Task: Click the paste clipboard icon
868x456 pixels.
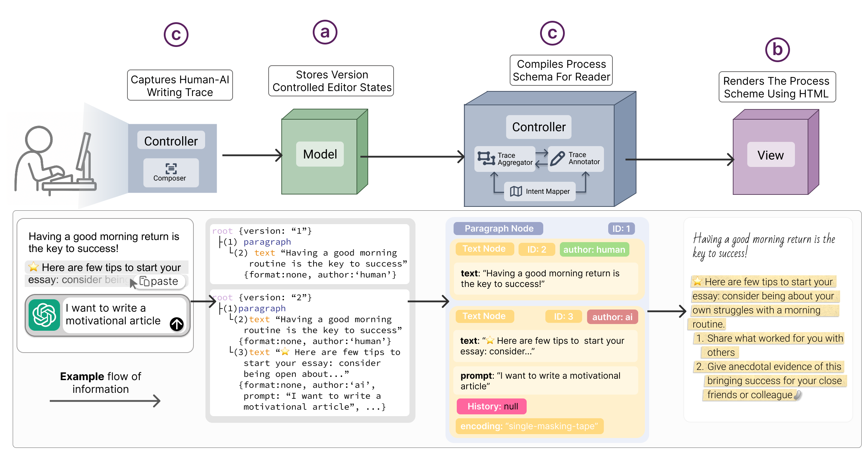Action: pos(144,281)
